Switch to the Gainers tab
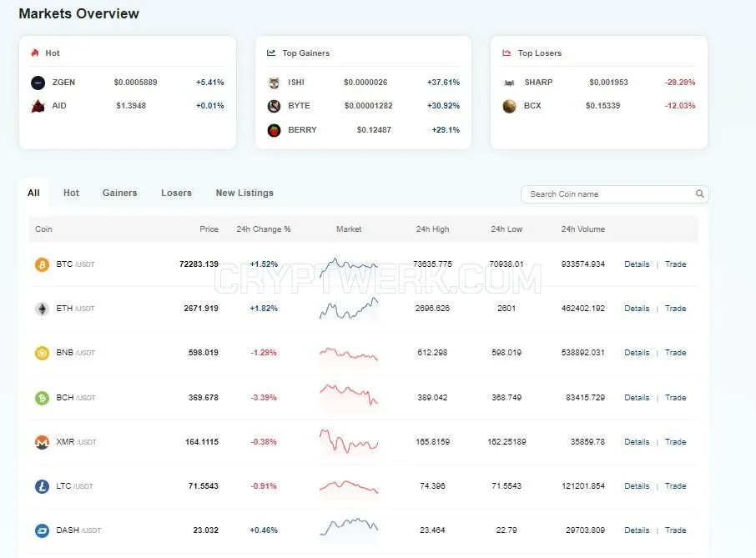Image resolution: width=756 pixels, height=558 pixels. [x=119, y=193]
